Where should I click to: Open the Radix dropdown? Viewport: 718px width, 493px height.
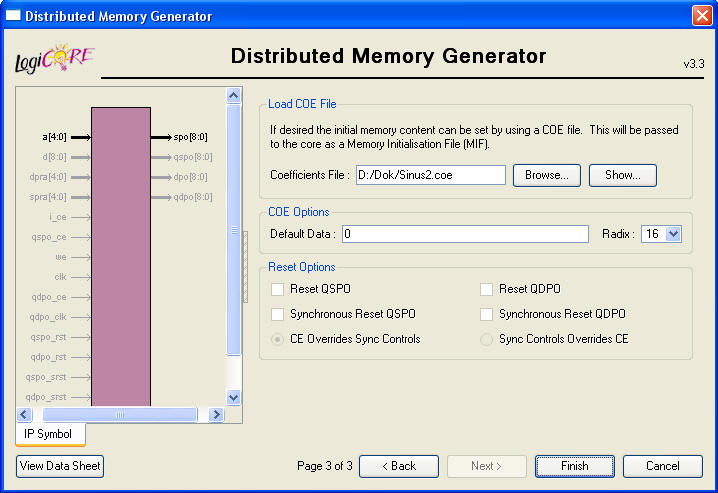[x=673, y=234]
